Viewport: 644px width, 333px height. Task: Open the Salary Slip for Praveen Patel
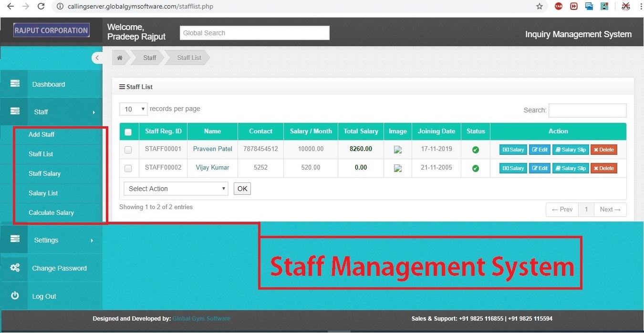click(x=571, y=149)
